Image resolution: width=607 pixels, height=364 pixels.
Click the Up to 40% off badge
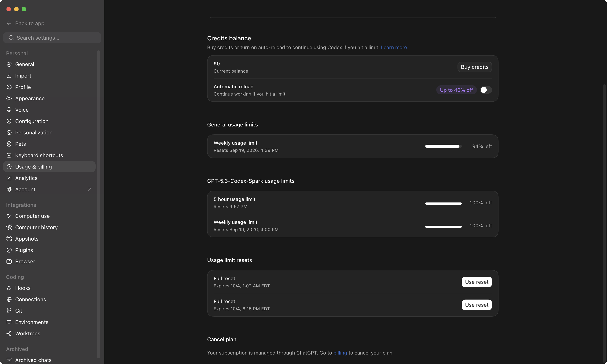pos(456,90)
